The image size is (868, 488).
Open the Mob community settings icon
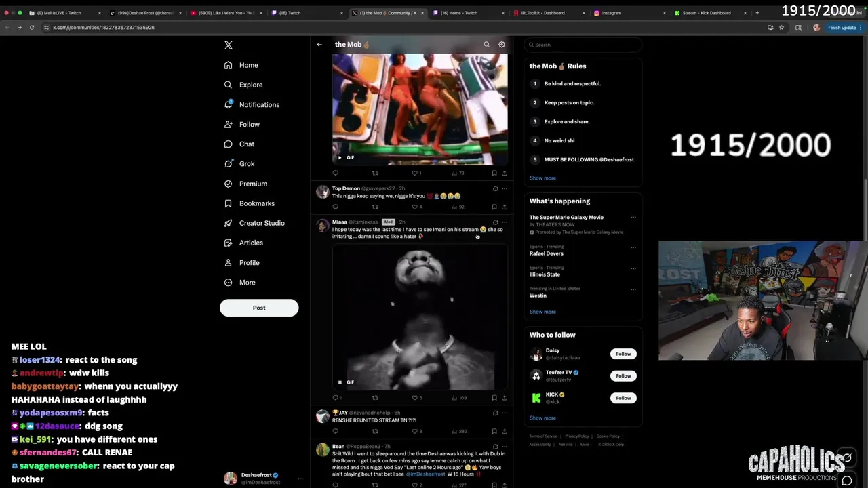tap(502, 45)
